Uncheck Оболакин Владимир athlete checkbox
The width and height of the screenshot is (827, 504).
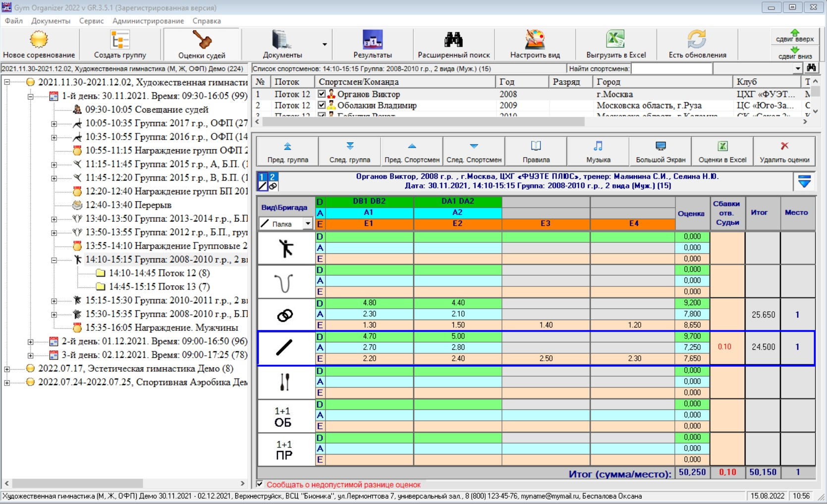pyautogui.click(x=322, y=106)
